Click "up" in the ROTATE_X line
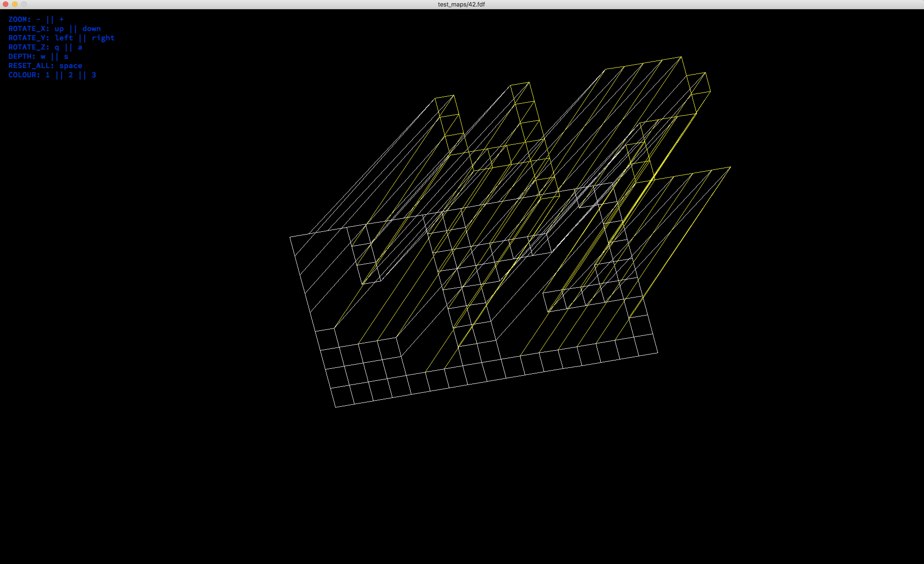 (59, 29)
